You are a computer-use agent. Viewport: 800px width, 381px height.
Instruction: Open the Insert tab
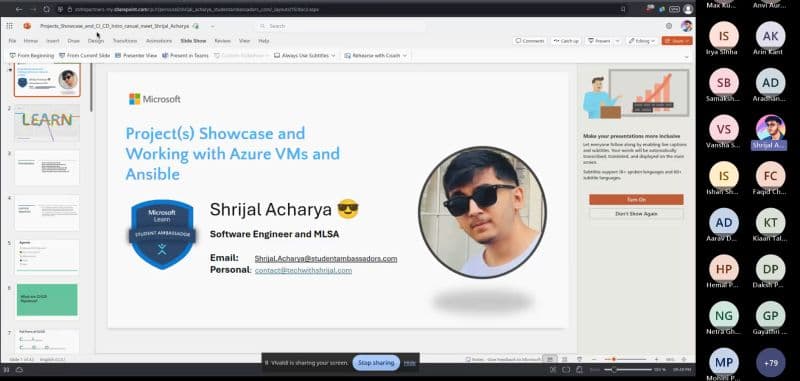53,41
